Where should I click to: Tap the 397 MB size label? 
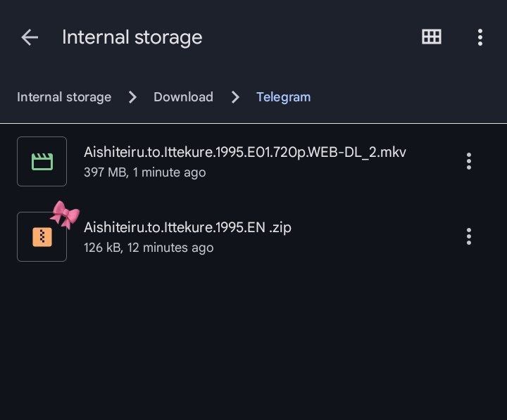[x=104, y=172]
